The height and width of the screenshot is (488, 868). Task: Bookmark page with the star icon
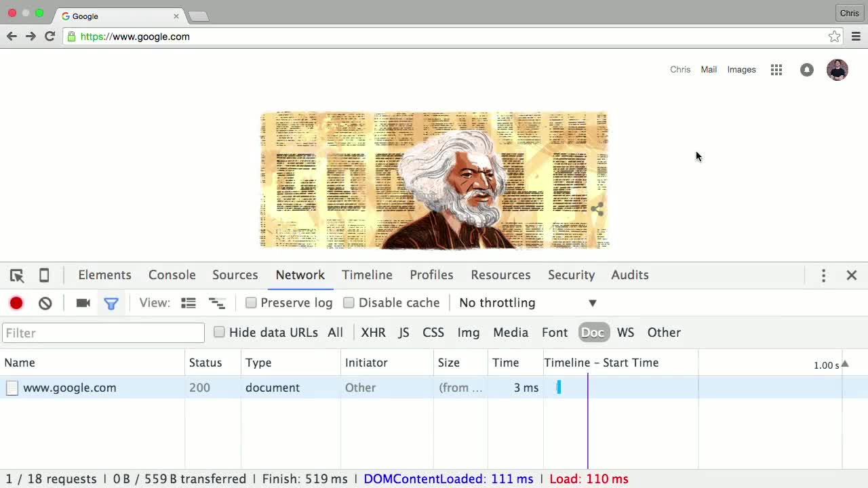[834, 37]
